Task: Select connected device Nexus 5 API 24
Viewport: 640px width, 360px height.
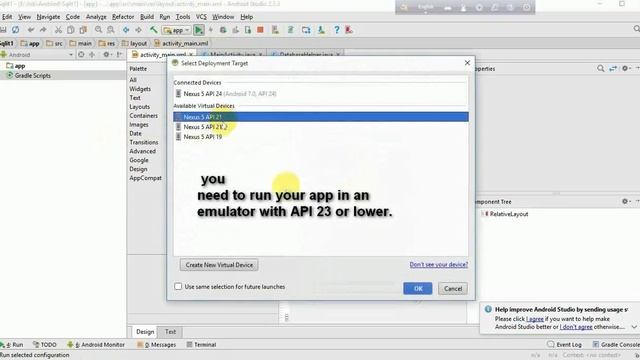Action: tap(321, 94)
